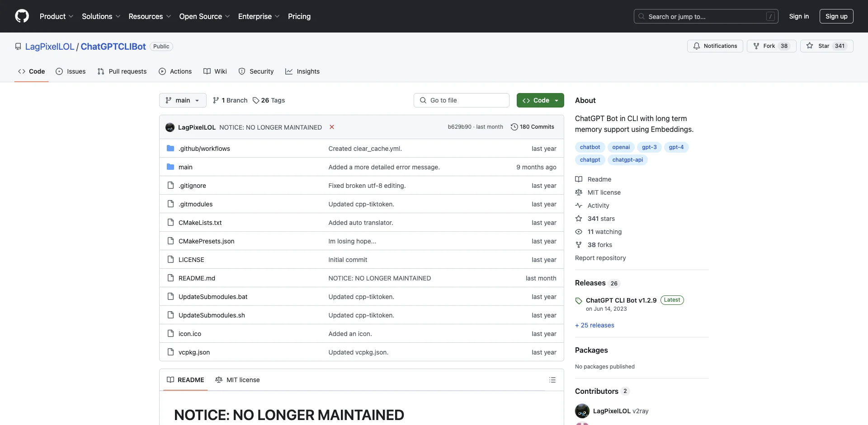Select the MIT license tab in file viewer
The width and height of the screenshot is (868, 425).
point(237,380)
